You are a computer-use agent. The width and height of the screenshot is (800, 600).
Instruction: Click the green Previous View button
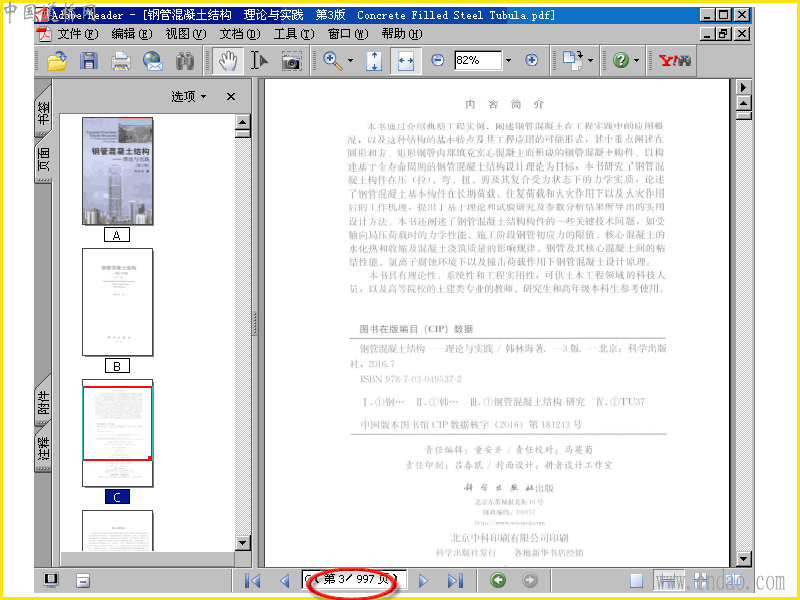(498, 580)
